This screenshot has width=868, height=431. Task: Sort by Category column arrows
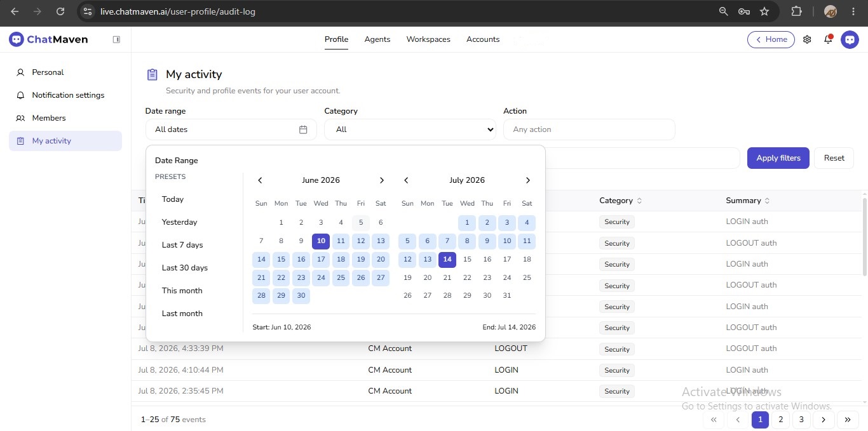(x=639, y=201)
